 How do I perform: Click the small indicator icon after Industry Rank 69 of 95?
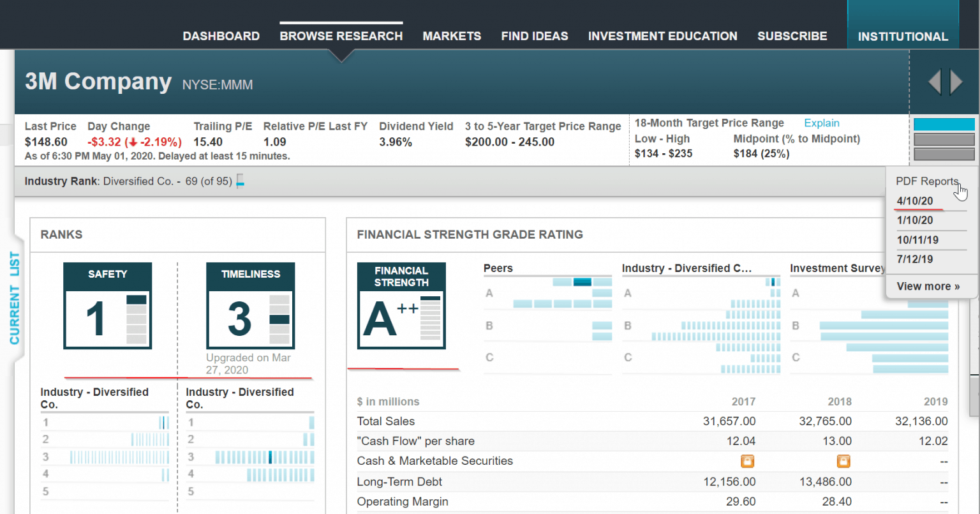tap(240, 181)
